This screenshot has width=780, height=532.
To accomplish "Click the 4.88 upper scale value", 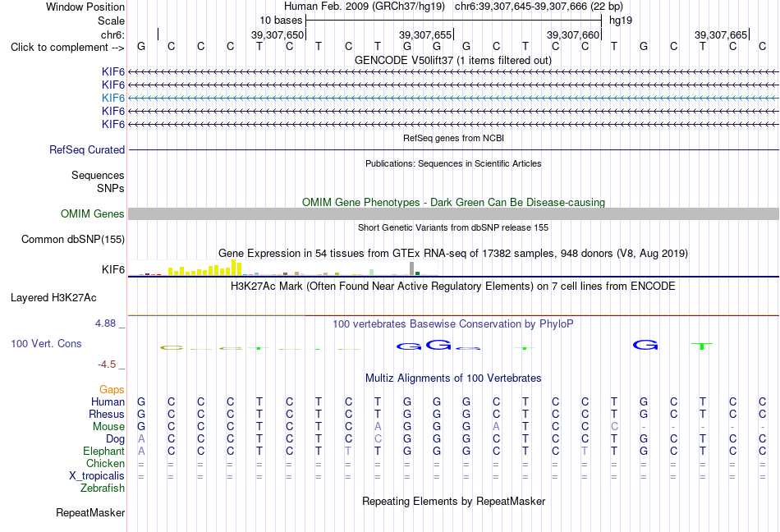I will pos(105,323).
